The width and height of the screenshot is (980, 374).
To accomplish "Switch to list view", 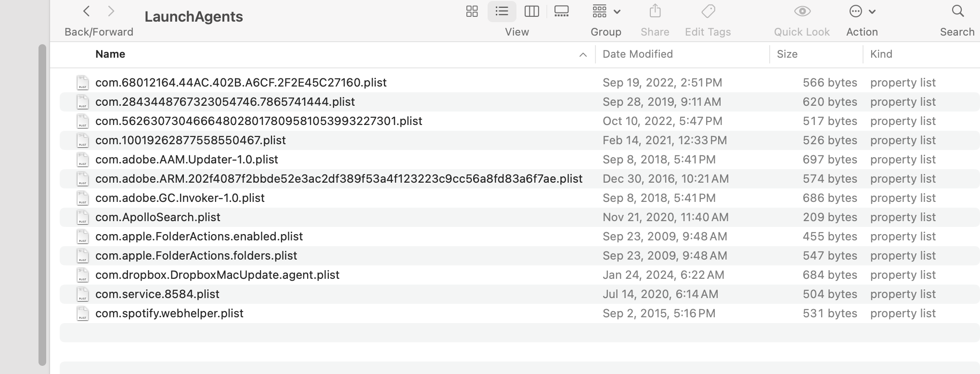I will pos(502,12).
